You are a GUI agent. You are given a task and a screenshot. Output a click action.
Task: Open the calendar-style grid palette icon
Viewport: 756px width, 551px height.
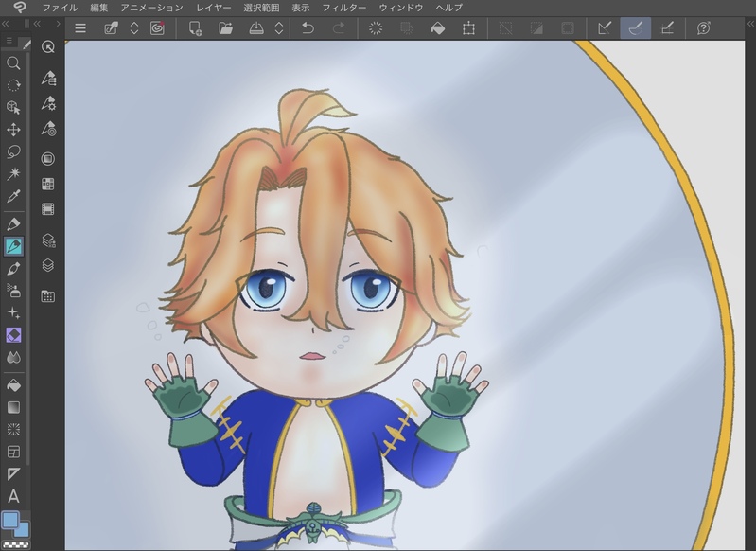[x=47, y=295]
